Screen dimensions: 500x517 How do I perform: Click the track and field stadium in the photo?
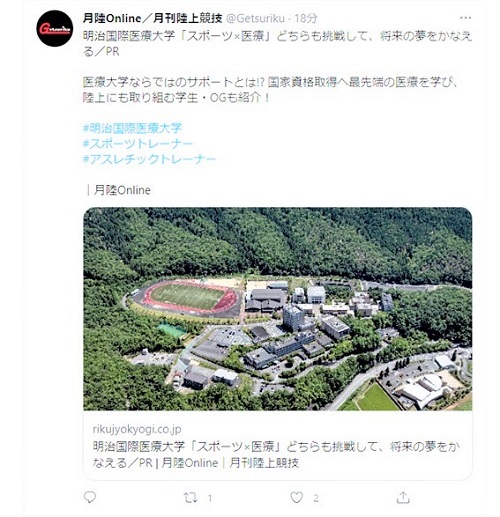click(187, 298)
